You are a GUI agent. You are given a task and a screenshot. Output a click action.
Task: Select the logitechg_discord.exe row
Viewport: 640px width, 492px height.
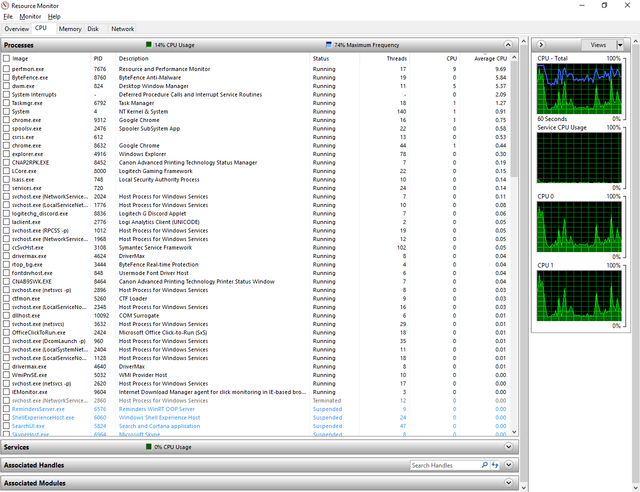256,214
